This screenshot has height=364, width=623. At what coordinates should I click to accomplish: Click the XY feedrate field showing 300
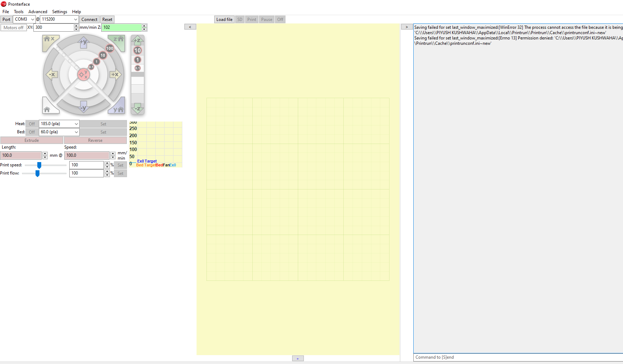[x=54, y=27]
